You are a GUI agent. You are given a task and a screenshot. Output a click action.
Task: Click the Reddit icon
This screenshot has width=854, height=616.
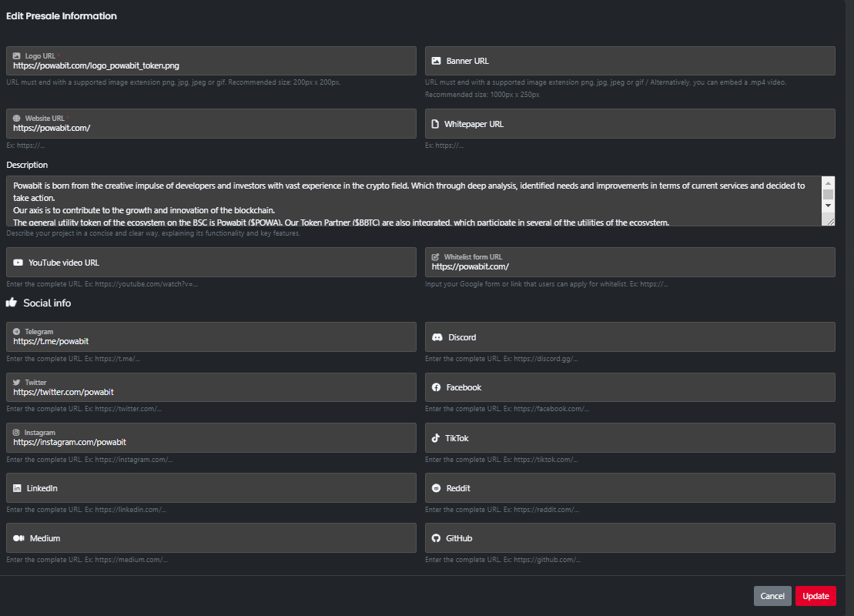point(437,488)
